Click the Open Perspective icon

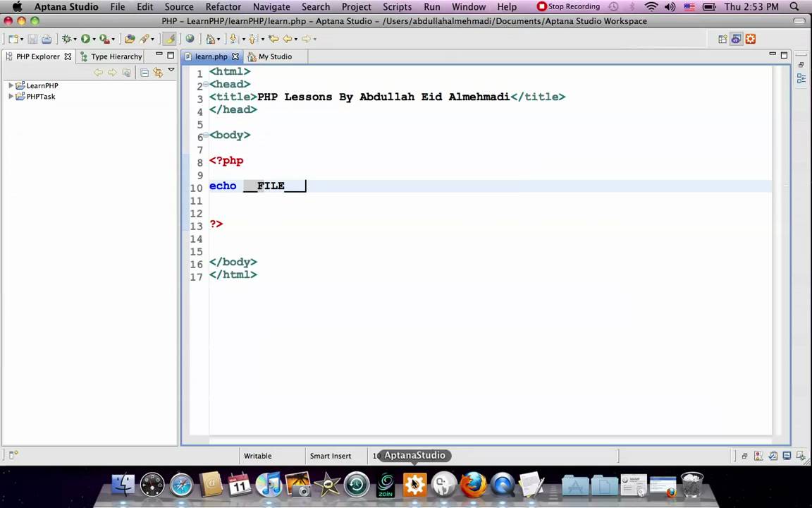click(722, 39)
